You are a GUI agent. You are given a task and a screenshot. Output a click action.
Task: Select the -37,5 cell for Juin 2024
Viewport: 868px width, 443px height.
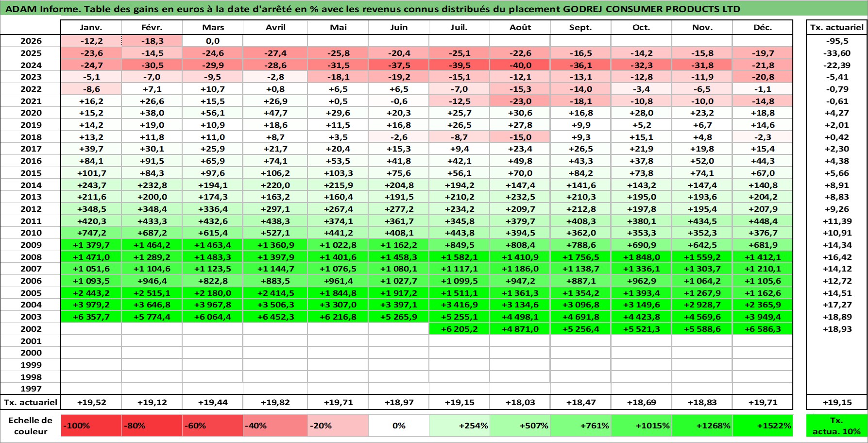coord(399,65)
